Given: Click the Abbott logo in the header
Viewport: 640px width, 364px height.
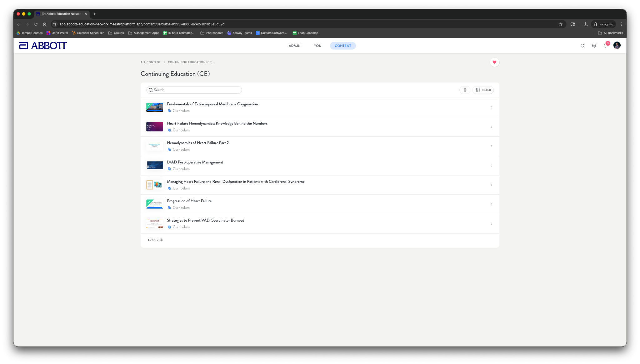Looking at the screenshot, I should [x=43, y=46].
